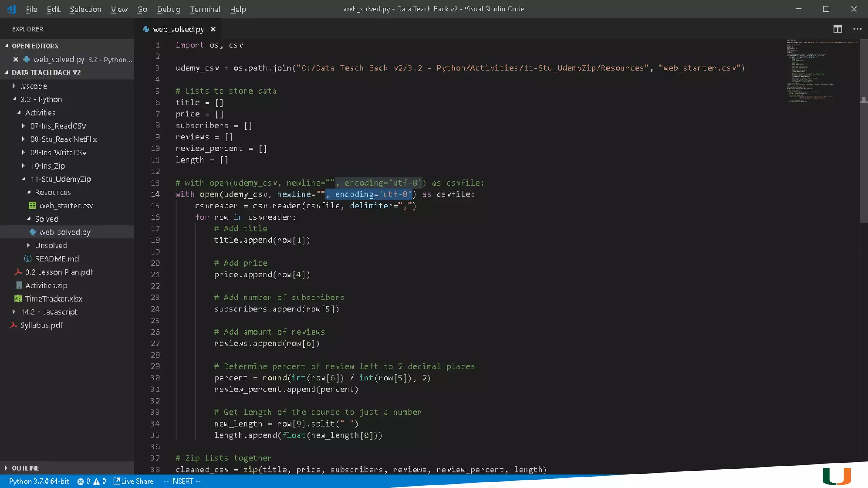Open the Debug menu
The width and height of the screenshot is (868, 488).
[x=168, y=9]
